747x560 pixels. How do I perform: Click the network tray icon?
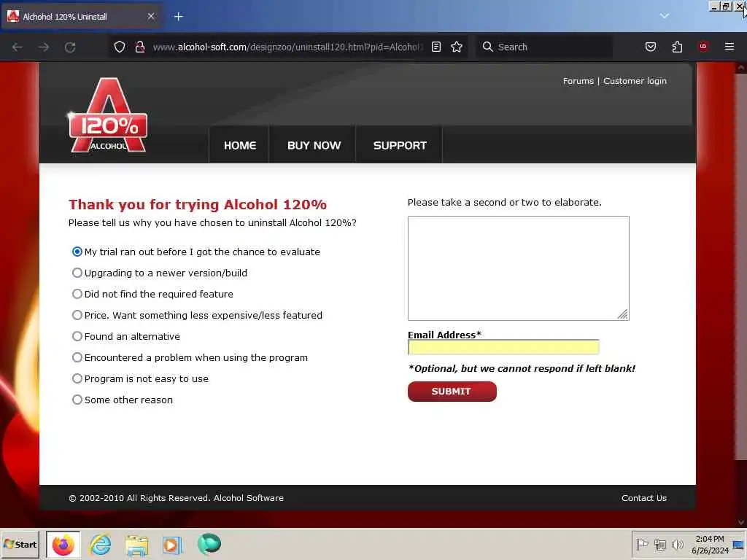(x=659, y=544)
